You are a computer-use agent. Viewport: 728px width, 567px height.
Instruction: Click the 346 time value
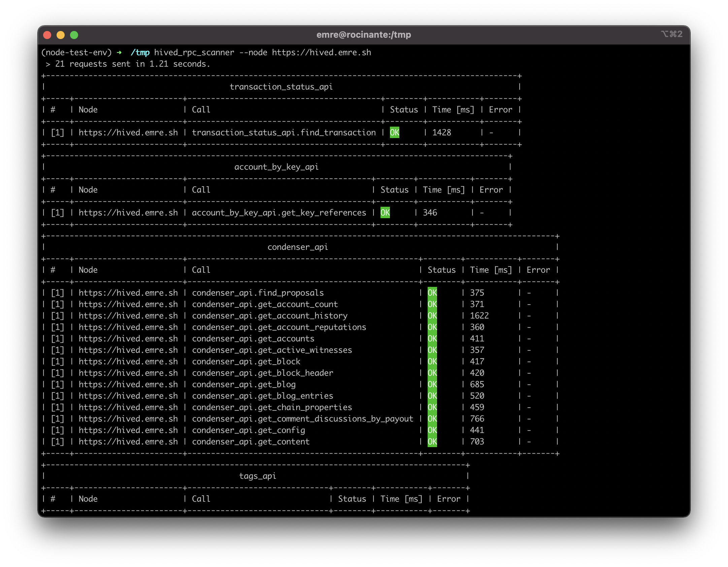pyautogui.click(x=430, y=213)
